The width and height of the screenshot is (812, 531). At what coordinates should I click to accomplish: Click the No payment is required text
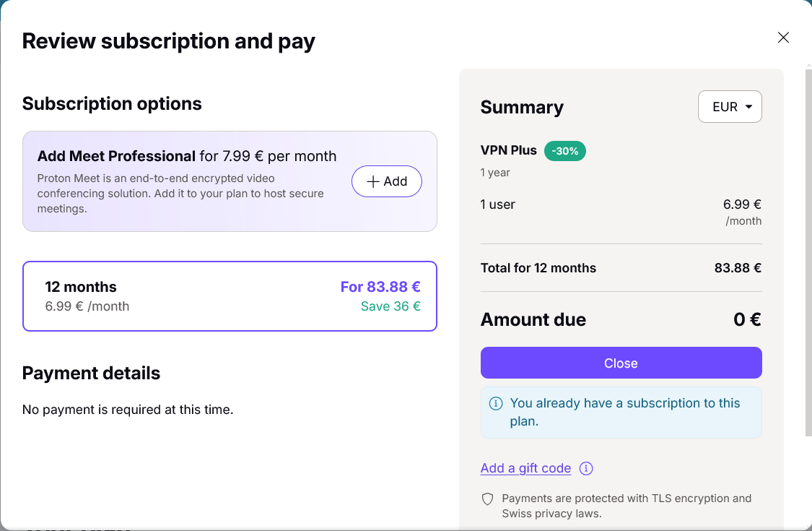[x=128, y=410]
